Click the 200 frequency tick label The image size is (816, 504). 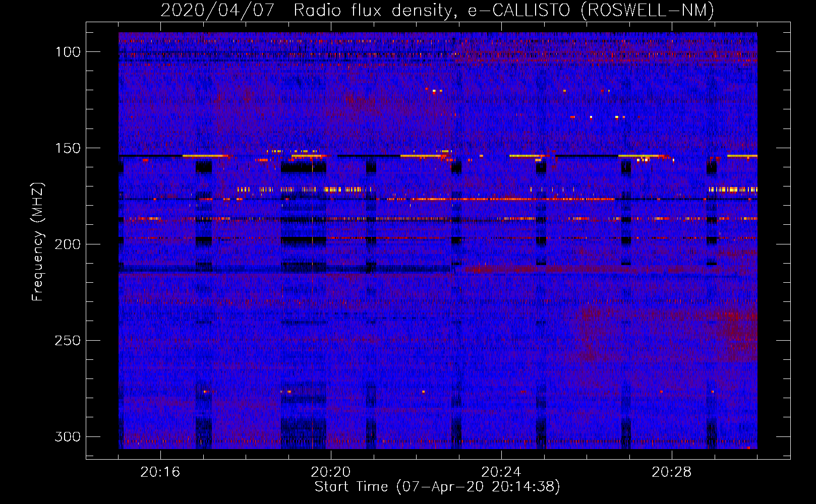click(68, 244)
